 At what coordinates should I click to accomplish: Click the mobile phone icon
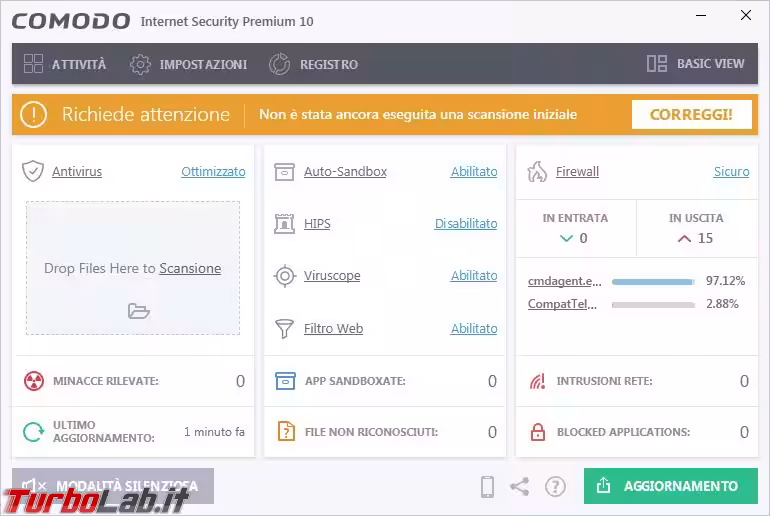[x=487, y=487]
